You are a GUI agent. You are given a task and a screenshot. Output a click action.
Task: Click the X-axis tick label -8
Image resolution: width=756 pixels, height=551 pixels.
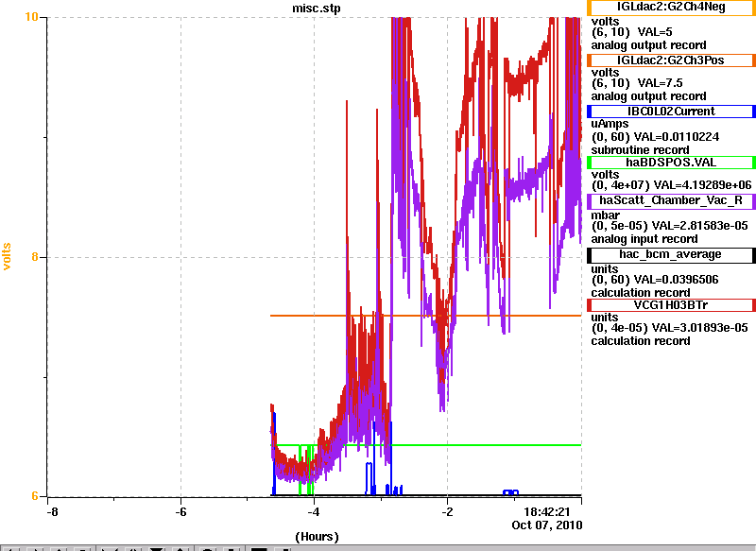click(52, 512)
